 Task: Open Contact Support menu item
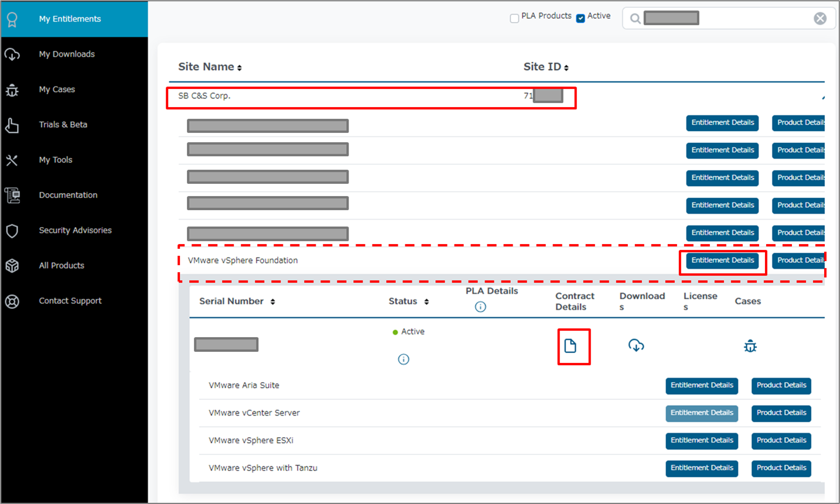pos(70,301)
